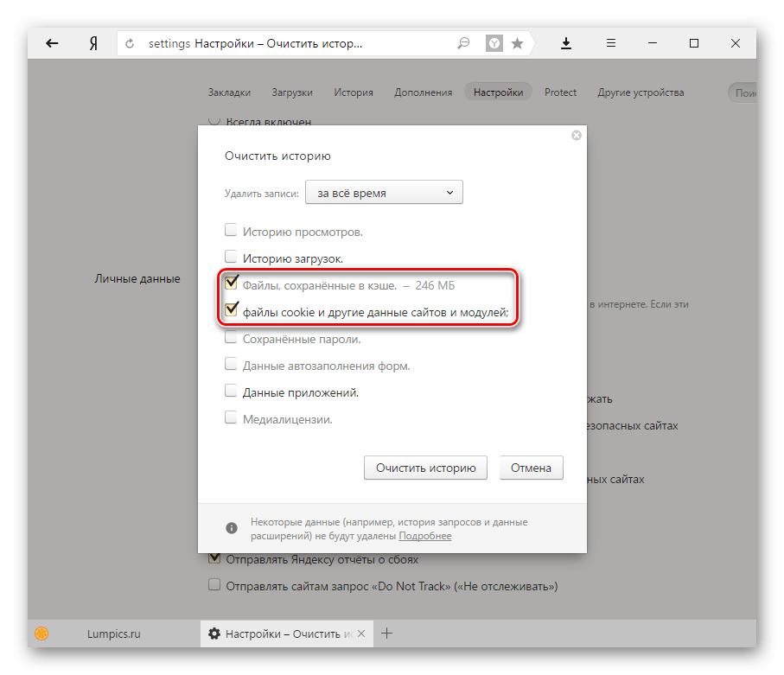Image resolution: width=784 pixels, height=675 pixels.
Task: Click the search magnifier icon in address bar
Action: [463, 43]
